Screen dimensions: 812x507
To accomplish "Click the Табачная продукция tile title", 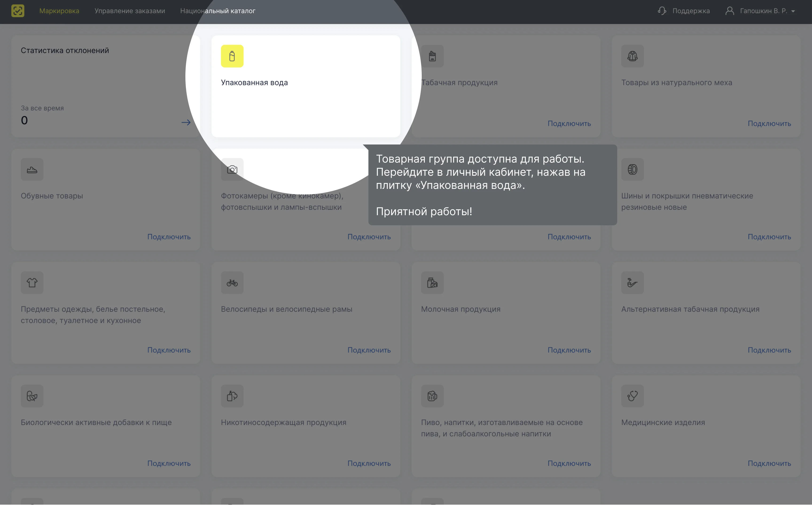I will point(459,82).
